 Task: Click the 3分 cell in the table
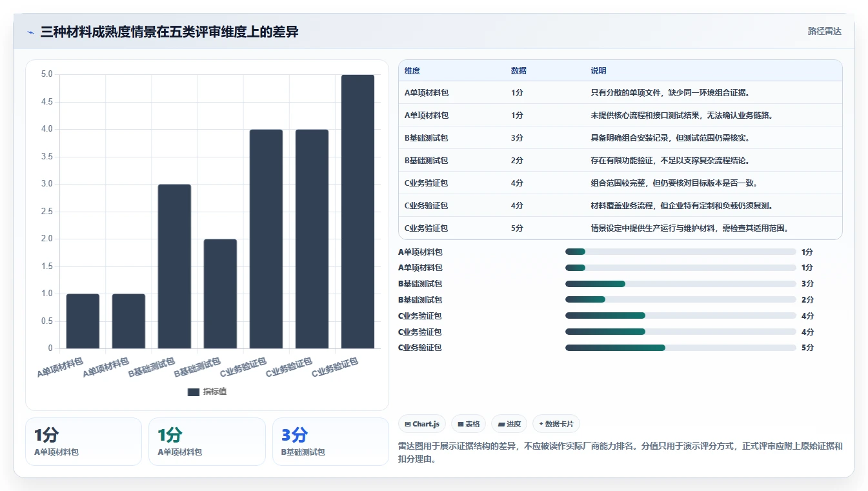pyautogui.click(x=517, y=138)
